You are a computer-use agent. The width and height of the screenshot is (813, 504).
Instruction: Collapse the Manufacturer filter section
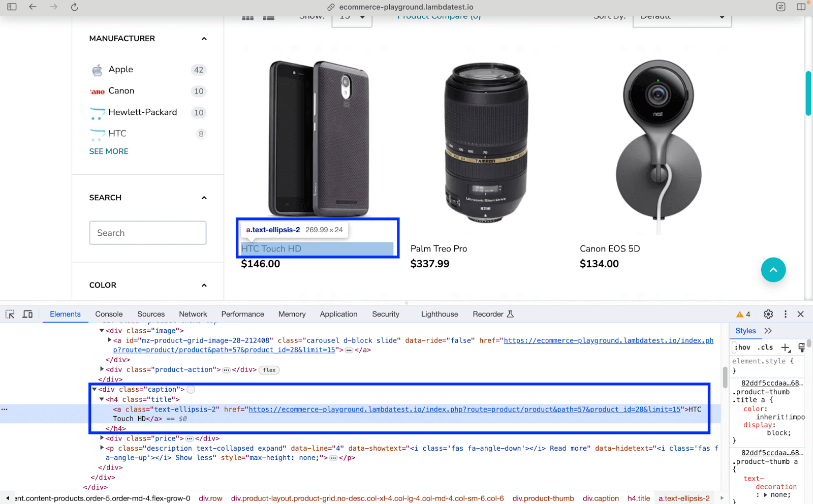[204, 39]
